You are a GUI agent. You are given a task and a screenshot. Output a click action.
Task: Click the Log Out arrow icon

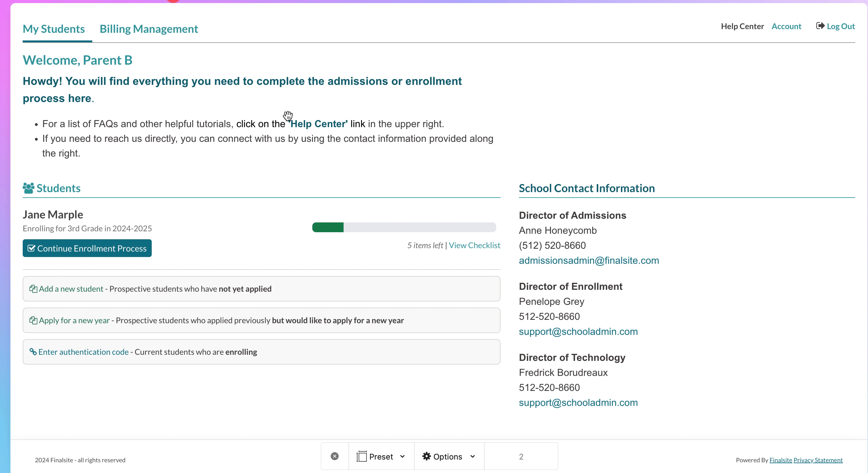[x=820, y=26]
